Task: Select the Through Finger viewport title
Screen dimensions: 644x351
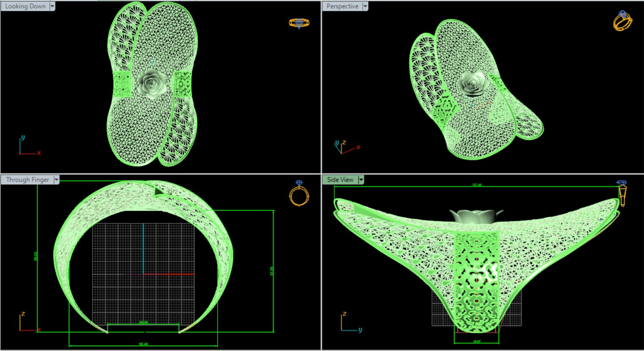Action: 27,180
